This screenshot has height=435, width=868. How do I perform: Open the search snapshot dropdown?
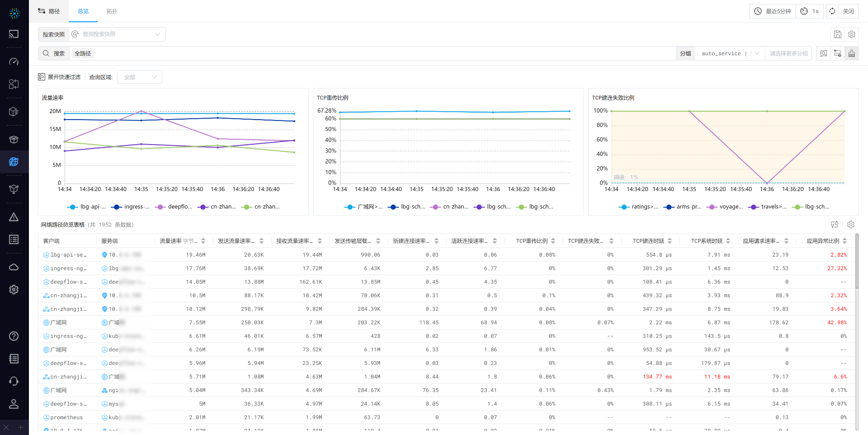(117, 34)
